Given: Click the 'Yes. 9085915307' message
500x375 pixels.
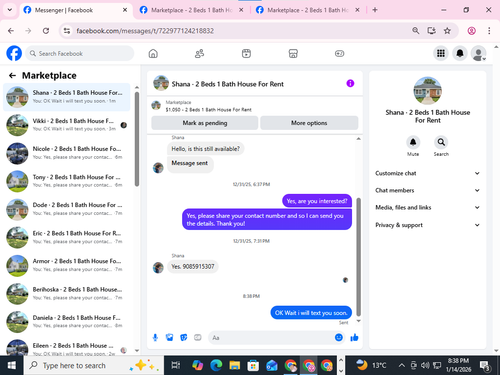Looking at the screenshot, I should point(193,267).
